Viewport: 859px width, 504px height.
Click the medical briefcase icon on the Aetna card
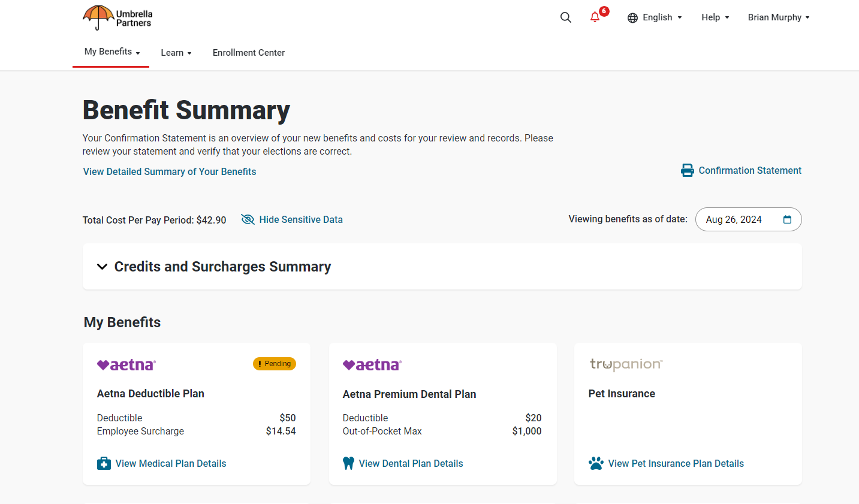104,463
